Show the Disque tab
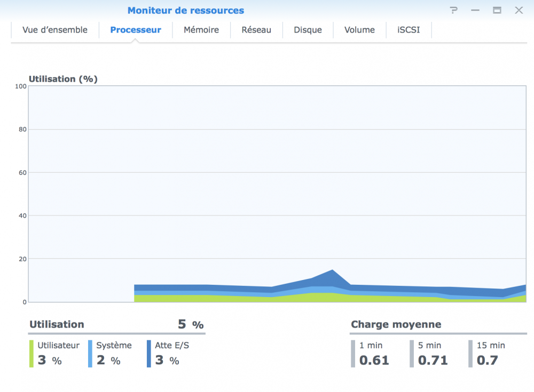The width and height of the screenshot is (534, 392). coord(308,30)
